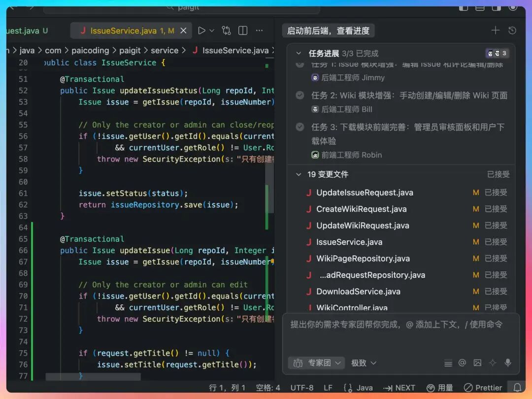This screenshot has width=532, height=399.
Task: Start voice input with the microphone icon
Action: pos(508,363)
